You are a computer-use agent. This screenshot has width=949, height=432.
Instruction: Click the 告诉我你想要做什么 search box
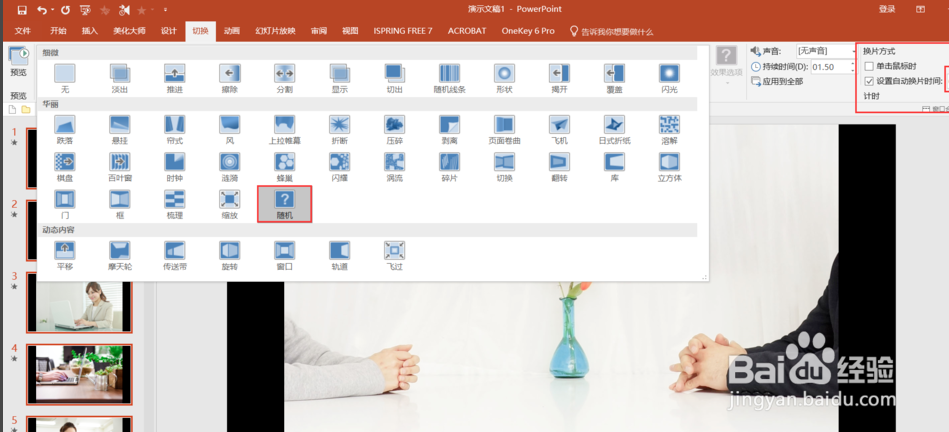(x=611, y=31)
